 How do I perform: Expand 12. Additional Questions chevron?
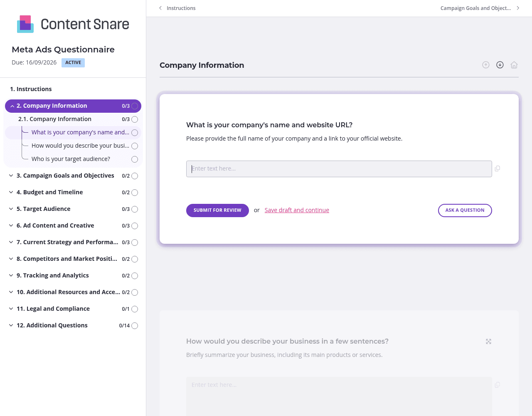(11, 325)
